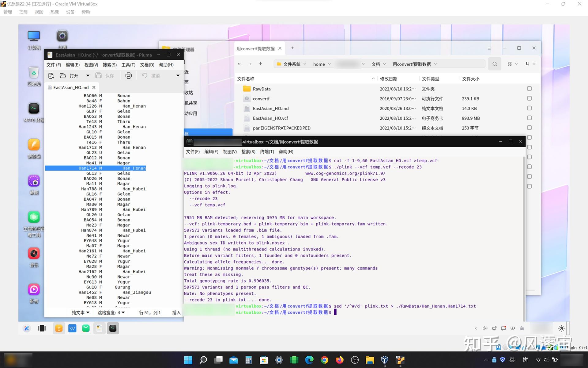Open the Terminal menu in terminal window
This screenshot has width=588, height=368.
267,151
